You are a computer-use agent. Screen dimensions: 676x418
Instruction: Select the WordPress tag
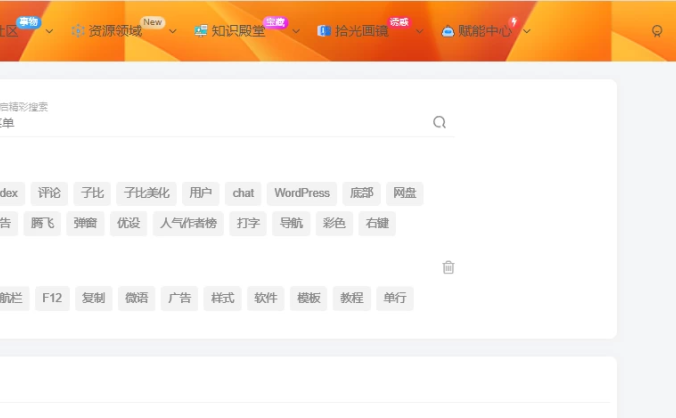click(302, 193)
